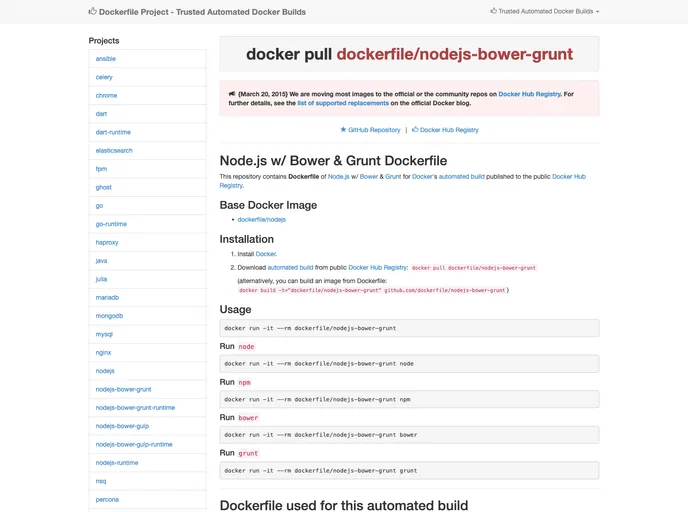Click the code block ending with grunt
Screen dimensions: 688x512
click(x=409, y=471)
